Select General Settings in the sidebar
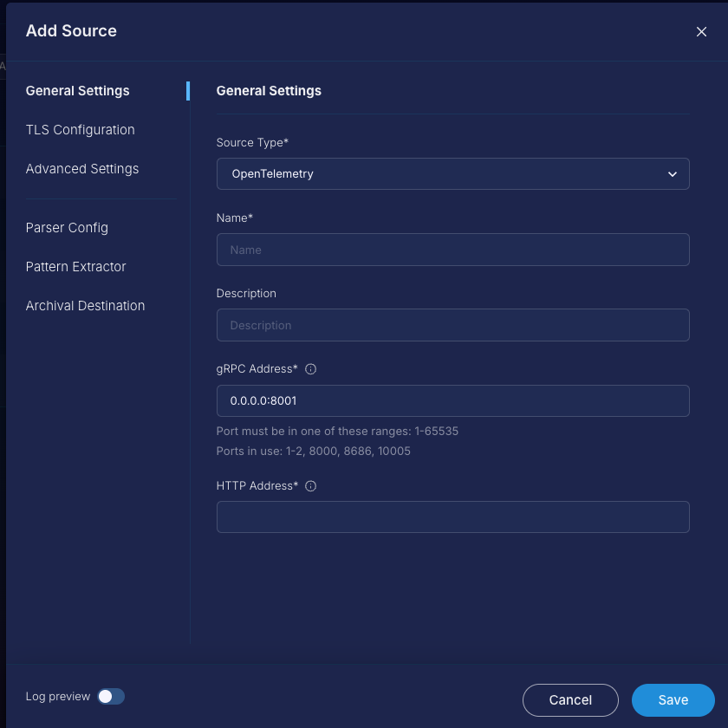Screen dimensions: 728x728 [78, 91]
